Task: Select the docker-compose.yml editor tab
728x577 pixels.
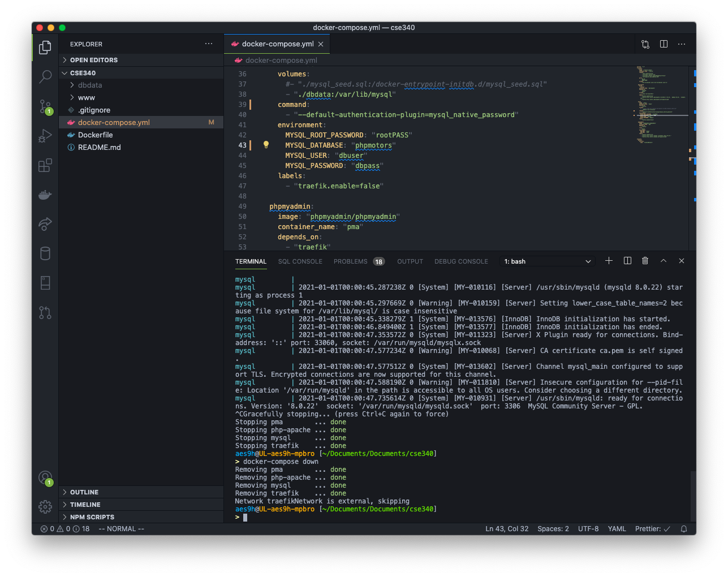Action: point(277,44)
